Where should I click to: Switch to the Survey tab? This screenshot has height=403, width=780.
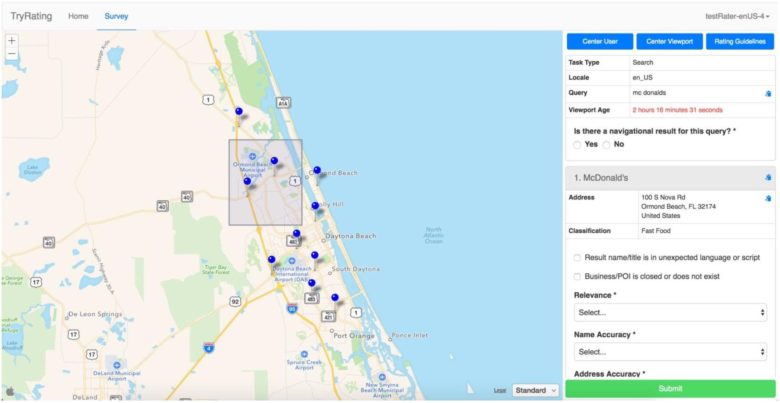pyautogui.click(x=116, y=16)
